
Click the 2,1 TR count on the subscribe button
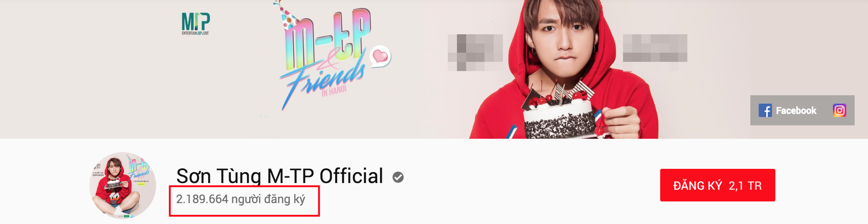[745, 186]
